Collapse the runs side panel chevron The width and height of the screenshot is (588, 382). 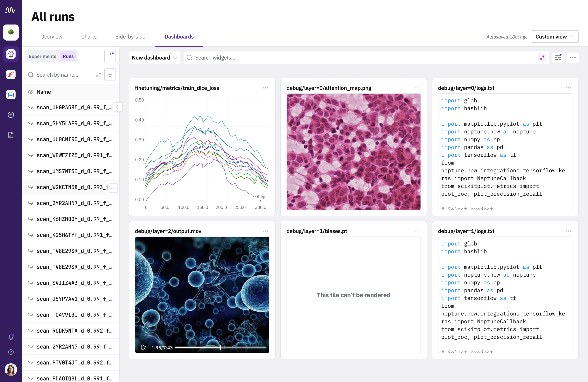tap(118, 107)
